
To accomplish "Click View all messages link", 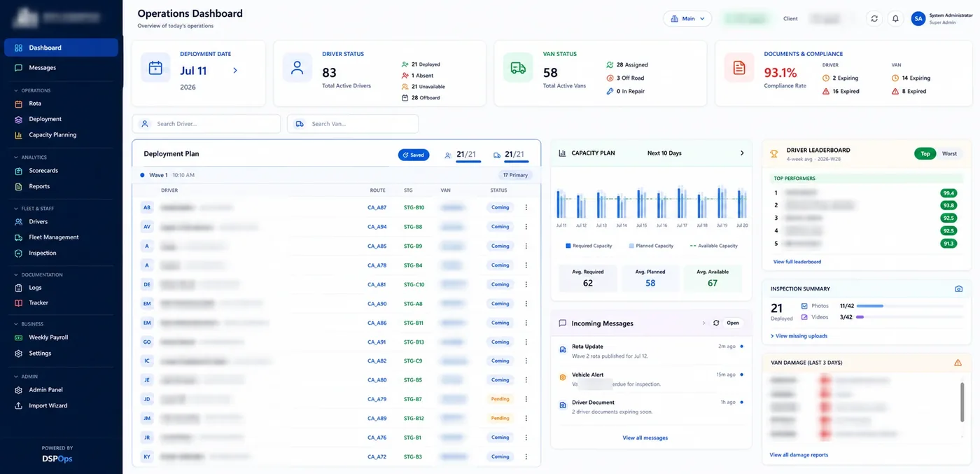I will [x=645, y=438].
